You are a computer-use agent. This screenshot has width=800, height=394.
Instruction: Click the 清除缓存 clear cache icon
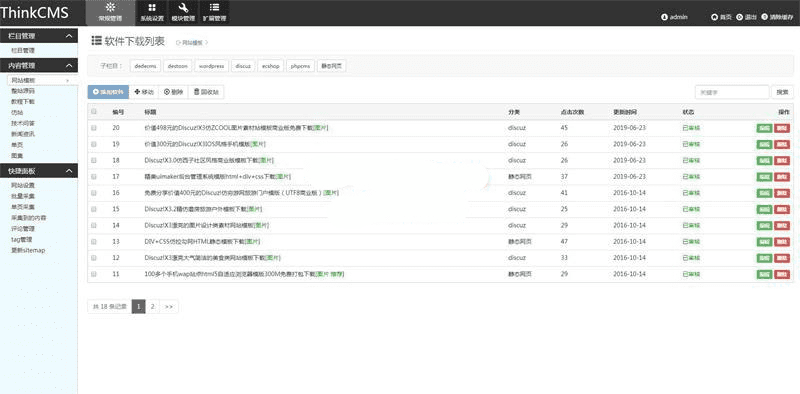point(764,17)
